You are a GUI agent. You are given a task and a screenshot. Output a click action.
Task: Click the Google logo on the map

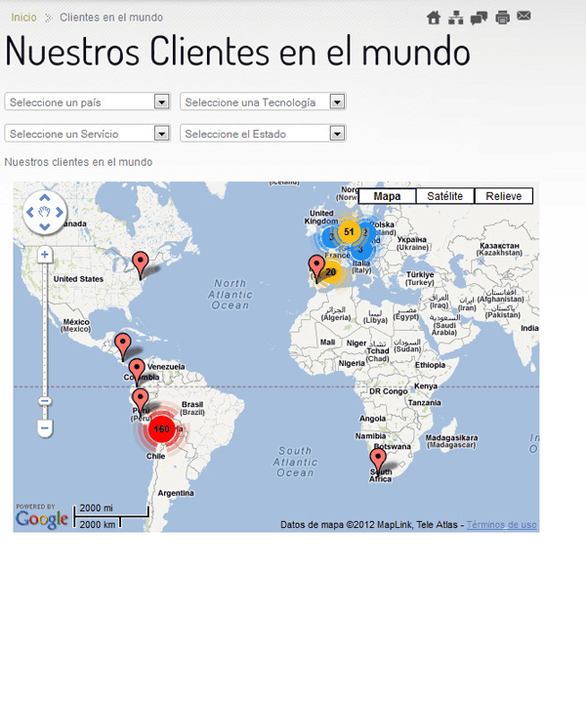coord(42,519)
